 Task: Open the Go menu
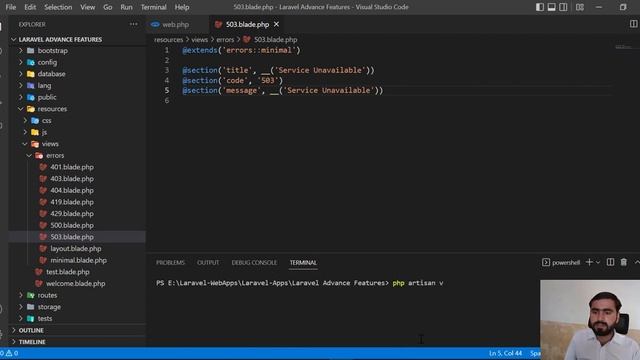tap(107, 7)
